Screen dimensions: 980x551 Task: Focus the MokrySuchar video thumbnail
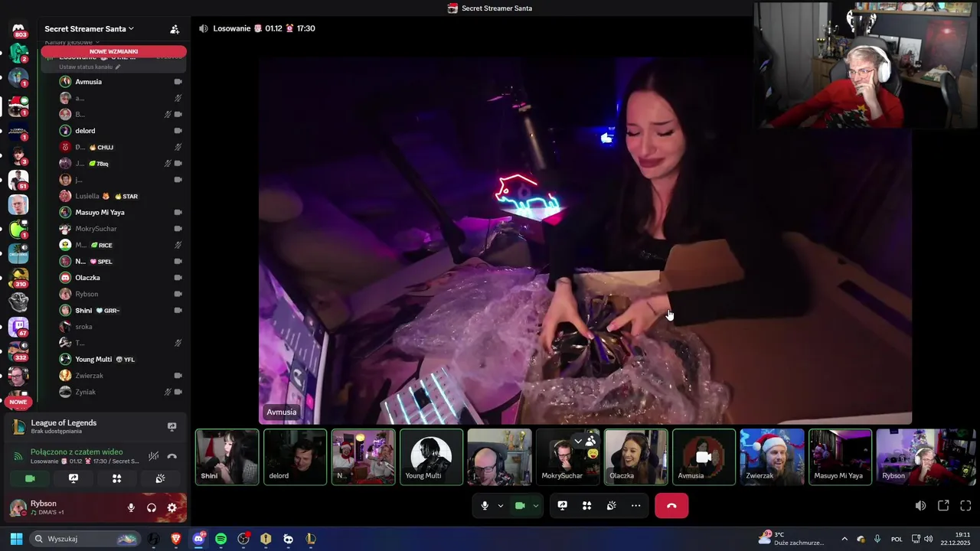coord(567,457)
